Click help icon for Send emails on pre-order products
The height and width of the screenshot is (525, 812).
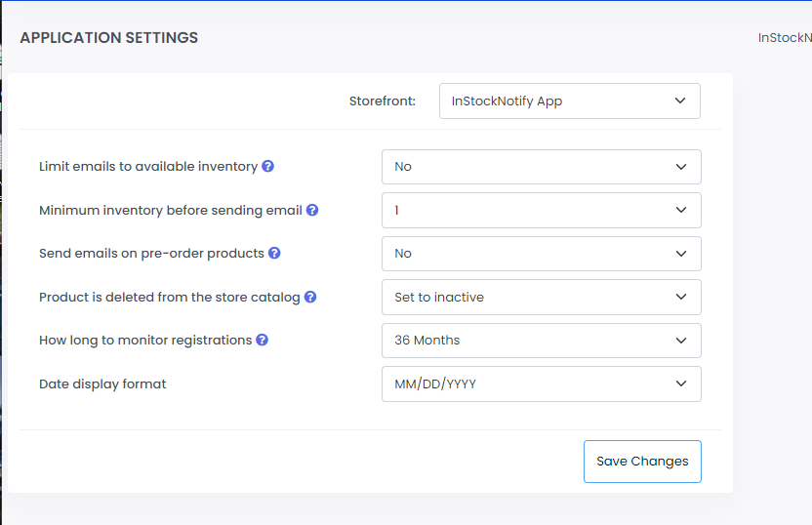click(x=274, y=253)
